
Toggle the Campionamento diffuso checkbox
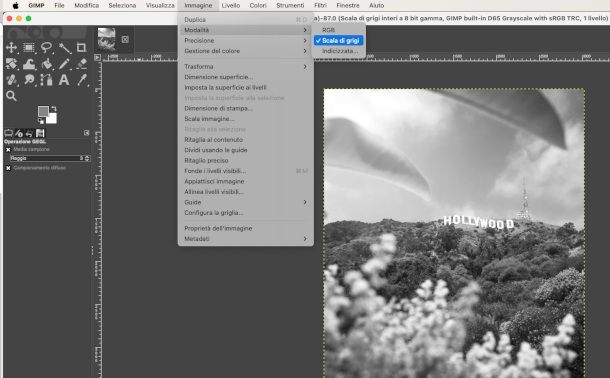8,168
